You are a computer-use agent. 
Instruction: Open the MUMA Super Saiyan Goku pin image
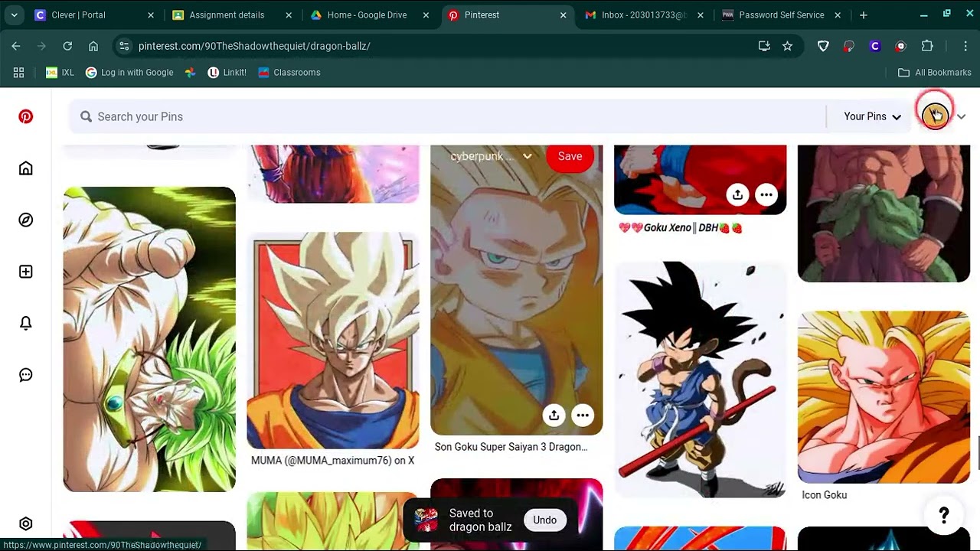click(333, 341)
